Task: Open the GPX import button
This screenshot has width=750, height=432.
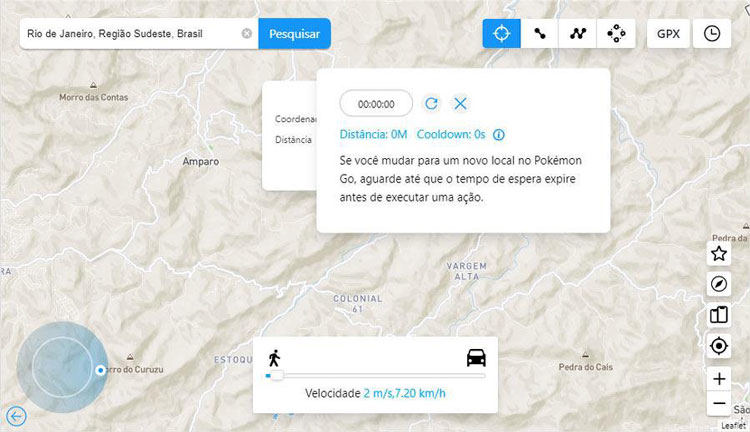Action: 668,33
